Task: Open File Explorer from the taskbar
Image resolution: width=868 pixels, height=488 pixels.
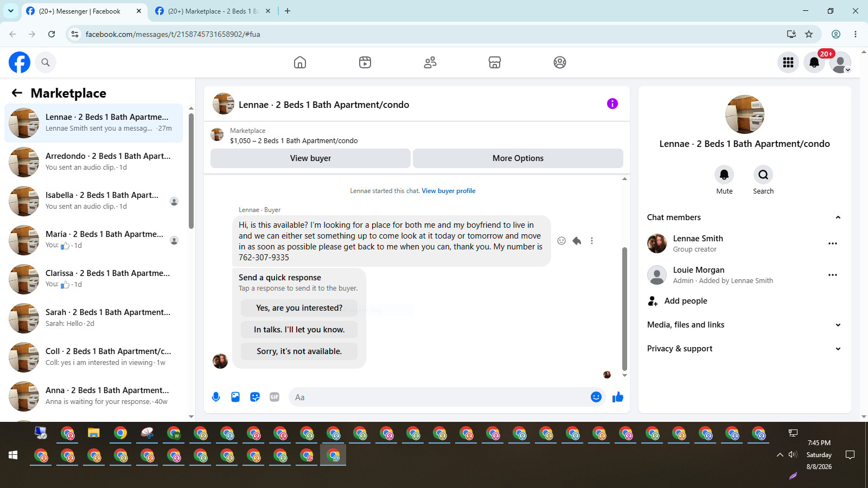Action: (x=94, y=433)
